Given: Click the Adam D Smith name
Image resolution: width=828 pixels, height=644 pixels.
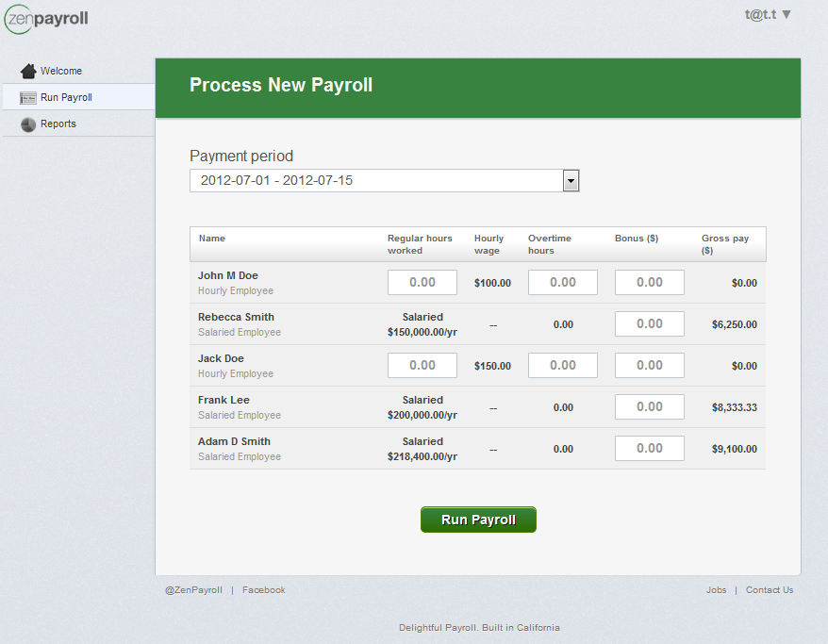Looking at the screenshot, I should coord(234,441).
